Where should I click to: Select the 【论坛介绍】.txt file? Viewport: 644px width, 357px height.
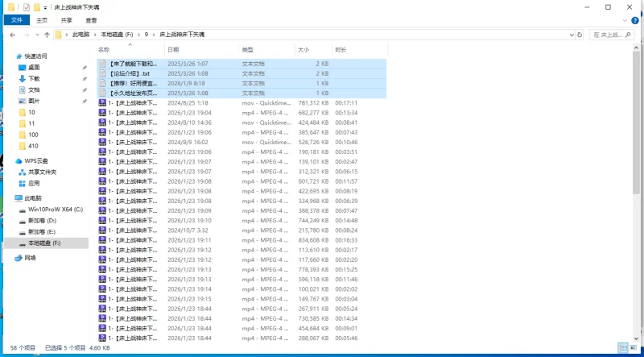[x=130, y=73]
